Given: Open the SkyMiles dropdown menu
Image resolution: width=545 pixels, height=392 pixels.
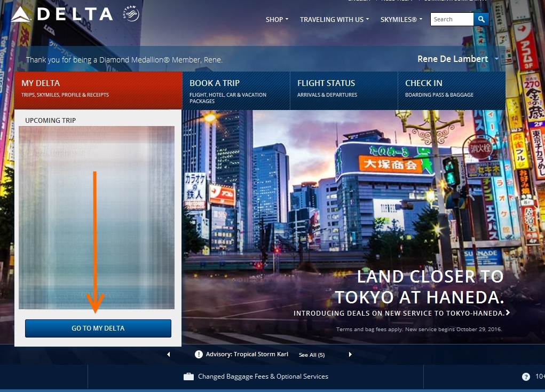Looking at the screenshot, I should (x=401, y=19).
